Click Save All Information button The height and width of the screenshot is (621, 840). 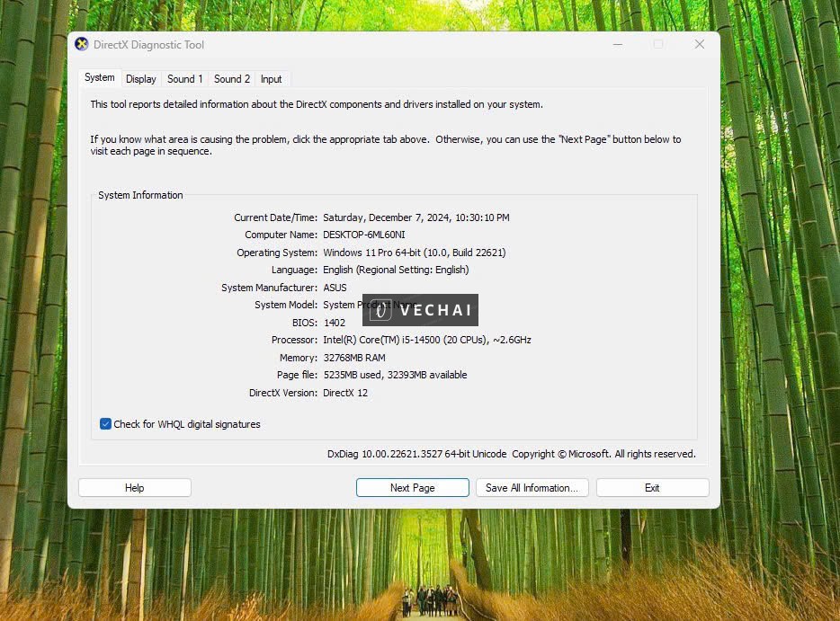coord(532,488)
